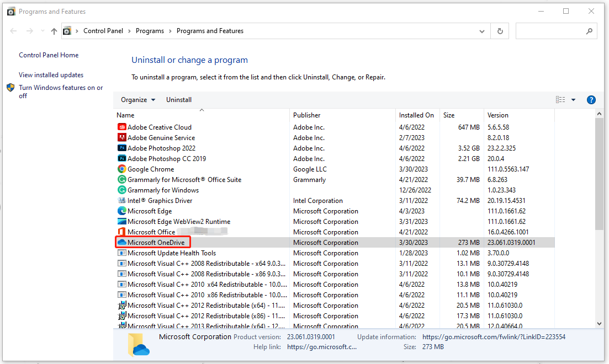The image size is (609, 364).
Task: Click the Google Chrome program icon
Action: pyautogui.click(x=121, y=169)
